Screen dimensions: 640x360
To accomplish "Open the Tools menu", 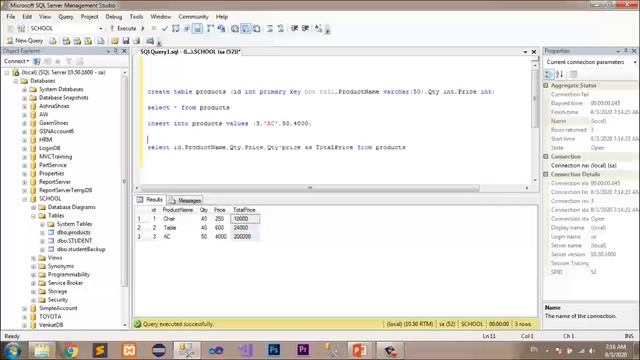I will tap(136, 17).
